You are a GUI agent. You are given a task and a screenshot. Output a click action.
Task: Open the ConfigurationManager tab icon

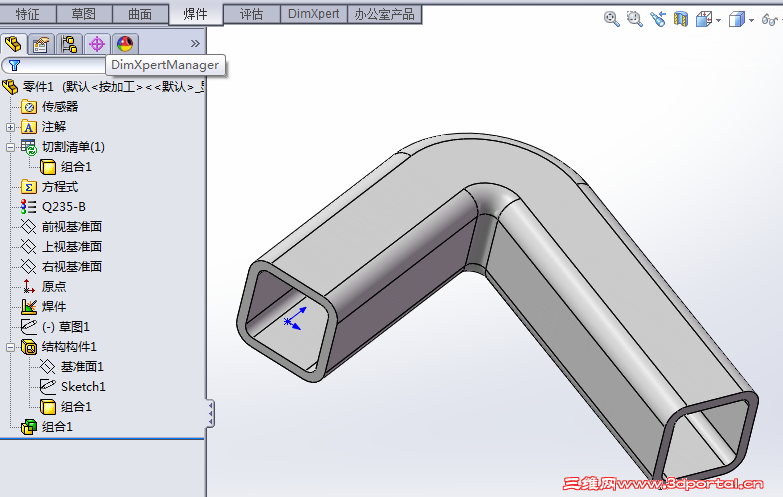tap(69, 44)
